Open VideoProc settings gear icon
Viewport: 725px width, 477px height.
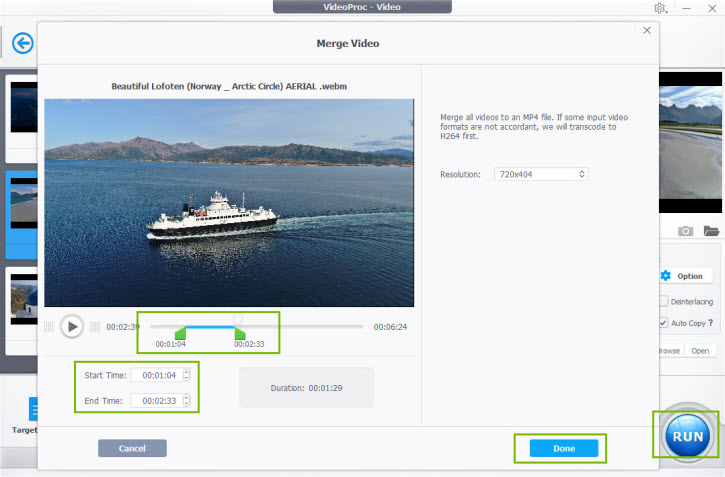660,8
